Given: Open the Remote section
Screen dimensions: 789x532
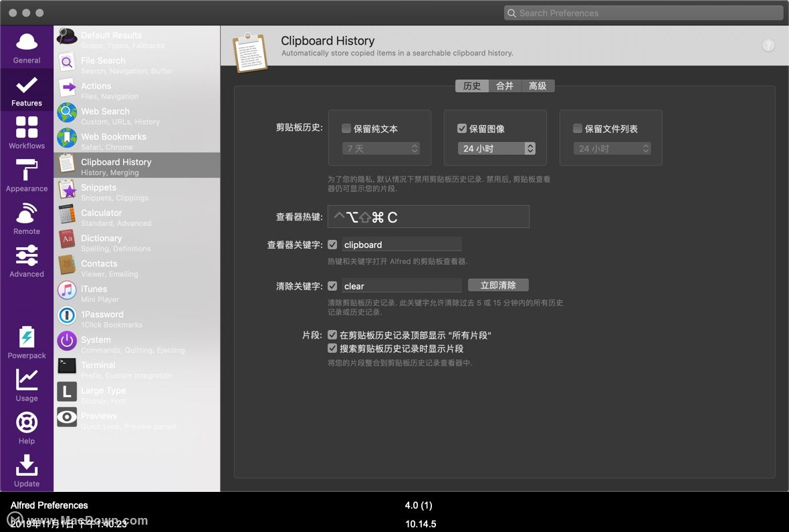Looking at the screenshot, I should [27, 219].
